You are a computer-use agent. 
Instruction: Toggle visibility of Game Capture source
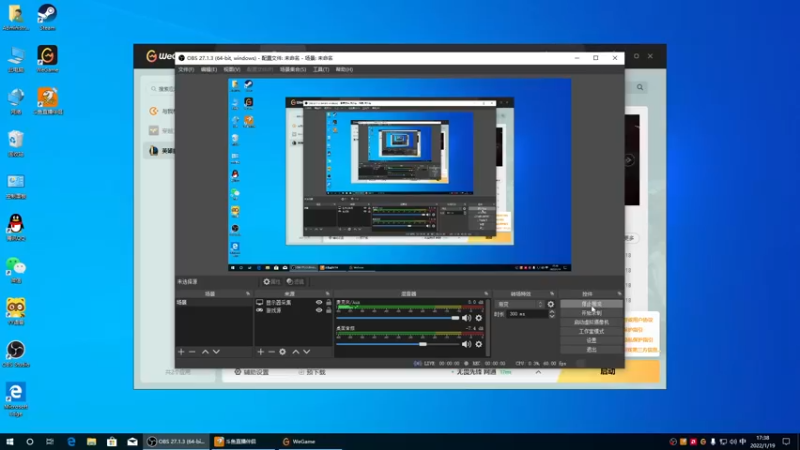coord(319,310)
